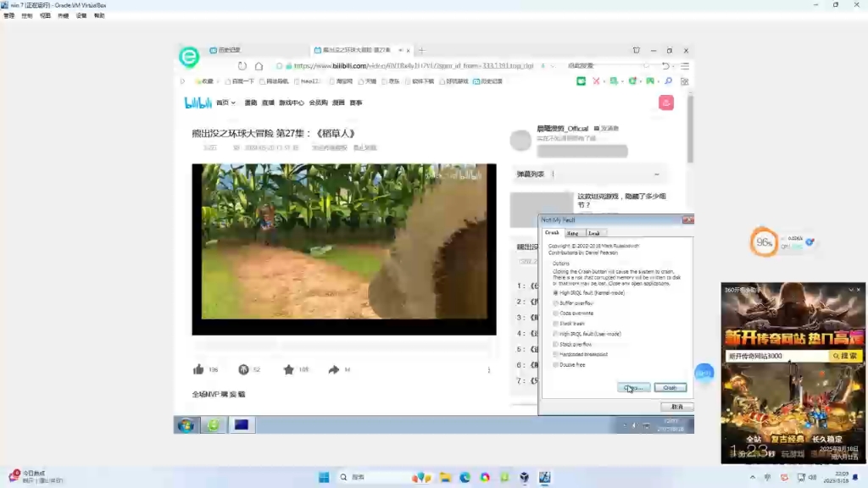The image size is (868, 488).
Task: Click the undo closed tab icon
Action: pos(666,66)
